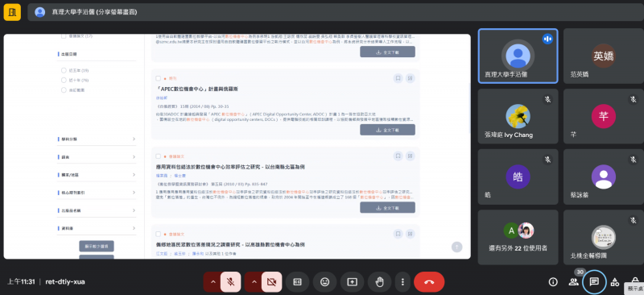Download full text of the top partly visible result
The width and height of the screenshot is (644, 295).
pos(387,52)
